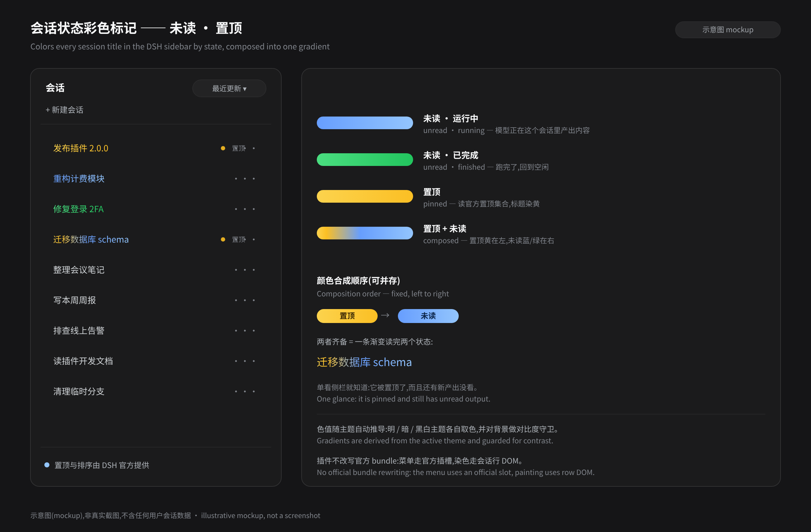811x532 pixels.
Task: Click 置顶 badge on 迁移数据库 schema sidebar row
Action: tap(239, 239)
